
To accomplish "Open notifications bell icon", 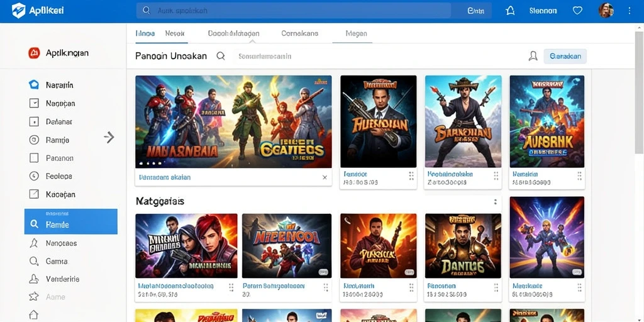I will click(x=510, y=11).
